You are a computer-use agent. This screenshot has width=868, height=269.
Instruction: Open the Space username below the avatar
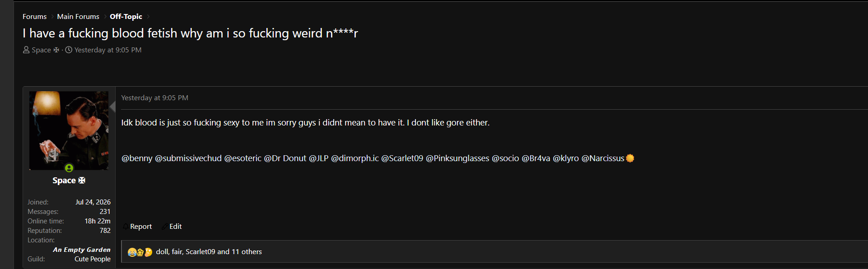pyautogui.click(x=64, y=180)
